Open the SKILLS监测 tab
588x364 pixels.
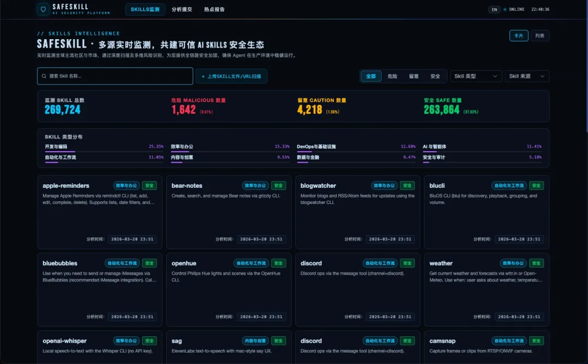click(x=145, y=9)
